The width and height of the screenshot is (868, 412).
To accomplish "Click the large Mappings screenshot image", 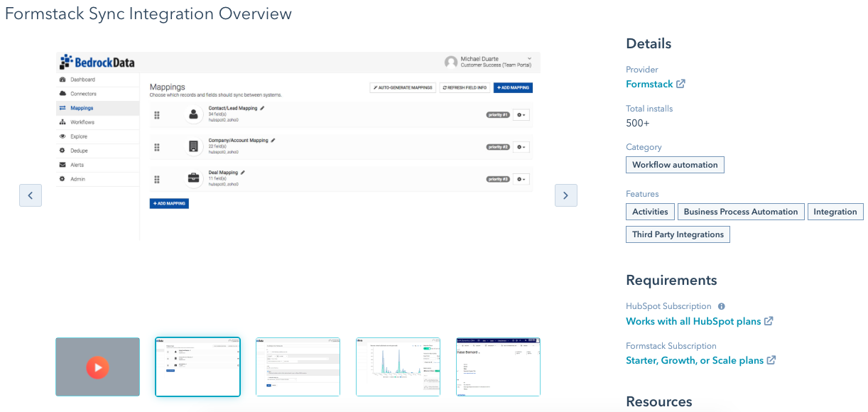I will tap(298, 146).
